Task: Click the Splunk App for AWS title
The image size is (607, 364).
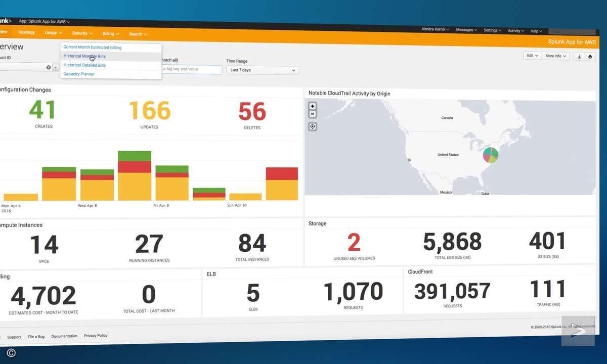Action: (572, 42)
